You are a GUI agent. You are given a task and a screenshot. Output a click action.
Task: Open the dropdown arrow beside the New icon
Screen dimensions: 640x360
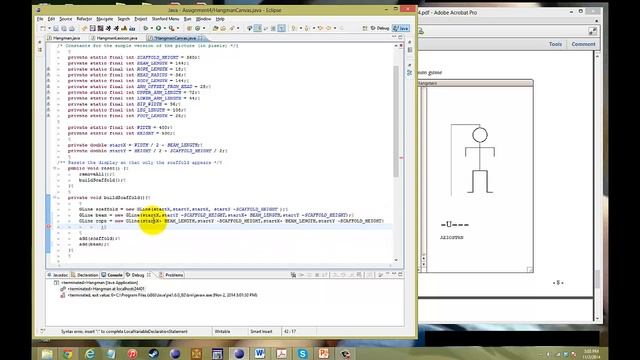pyautogui.click(x=49, y=29)
